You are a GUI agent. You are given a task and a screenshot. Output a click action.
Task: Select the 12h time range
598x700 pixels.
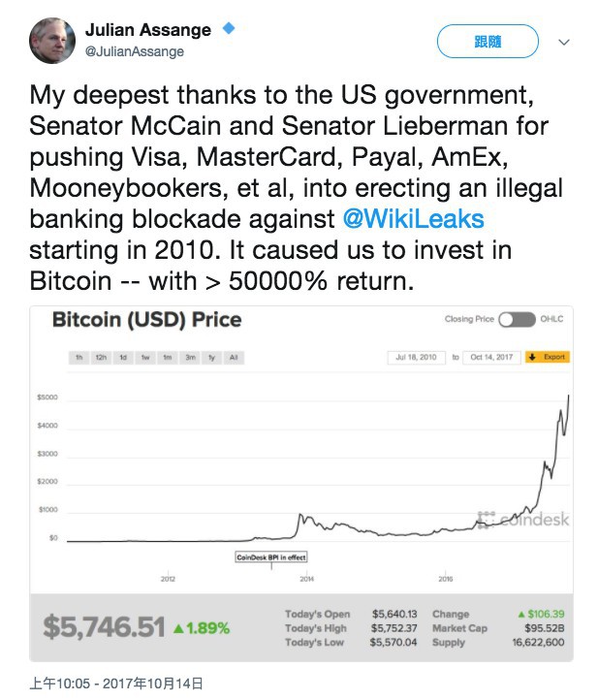click(101, 358)
